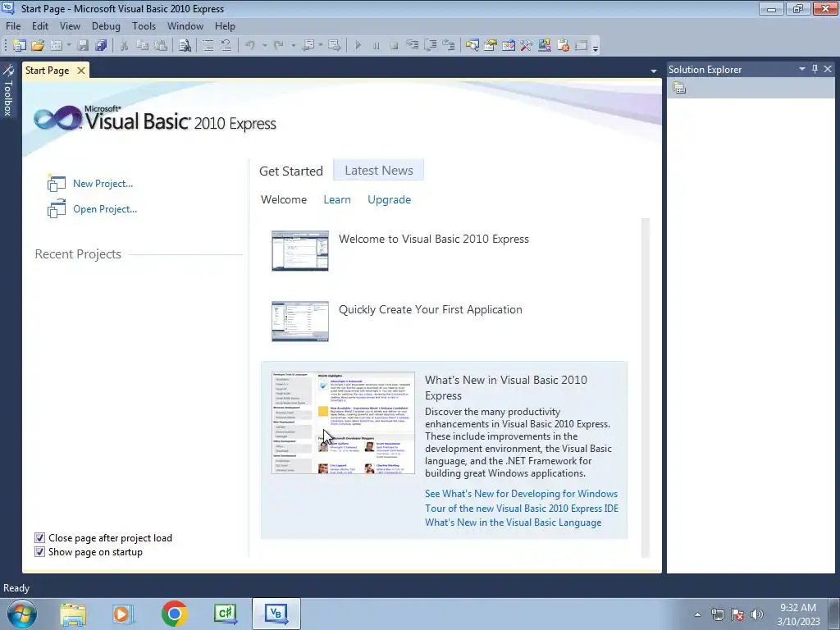Open the Upgrade sub-tab
The height and width of the screenshot is (630, 840).
click(x=390, y=200)
